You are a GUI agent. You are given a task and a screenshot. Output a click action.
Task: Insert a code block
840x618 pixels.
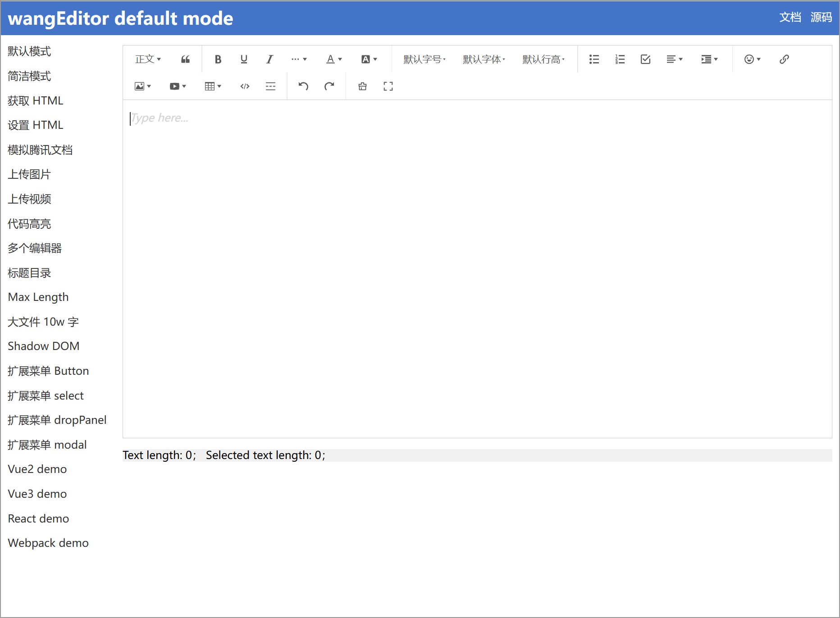click(245, 86)
